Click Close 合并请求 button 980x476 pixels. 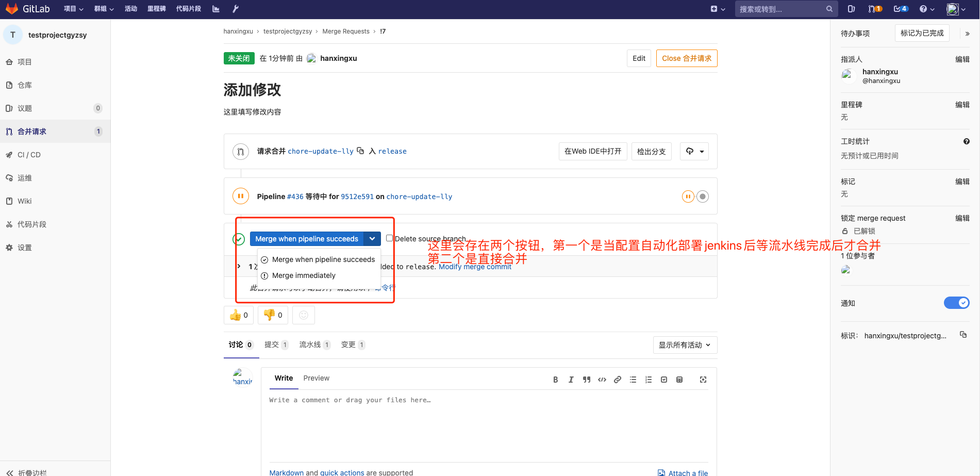pos(687,58)
